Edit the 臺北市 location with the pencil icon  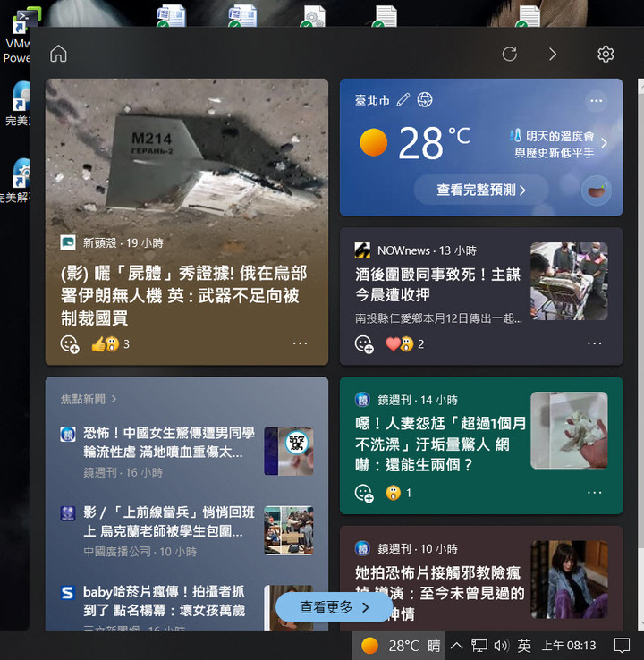point(402,100)
